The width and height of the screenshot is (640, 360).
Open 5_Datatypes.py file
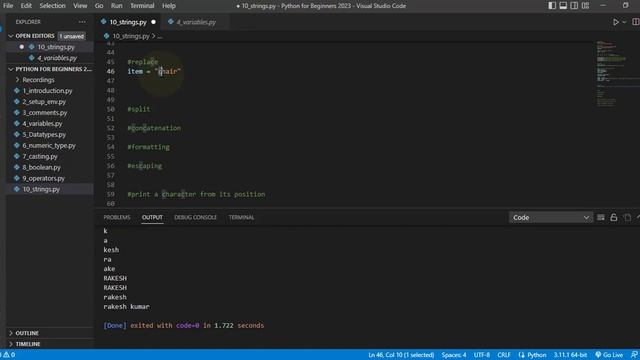coord(44,134)
